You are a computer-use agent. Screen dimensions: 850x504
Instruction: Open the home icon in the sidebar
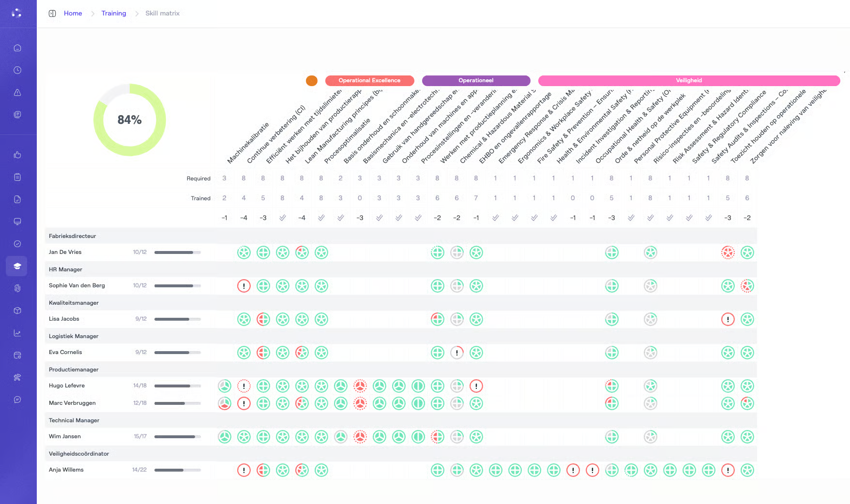[x=17, y=48]
